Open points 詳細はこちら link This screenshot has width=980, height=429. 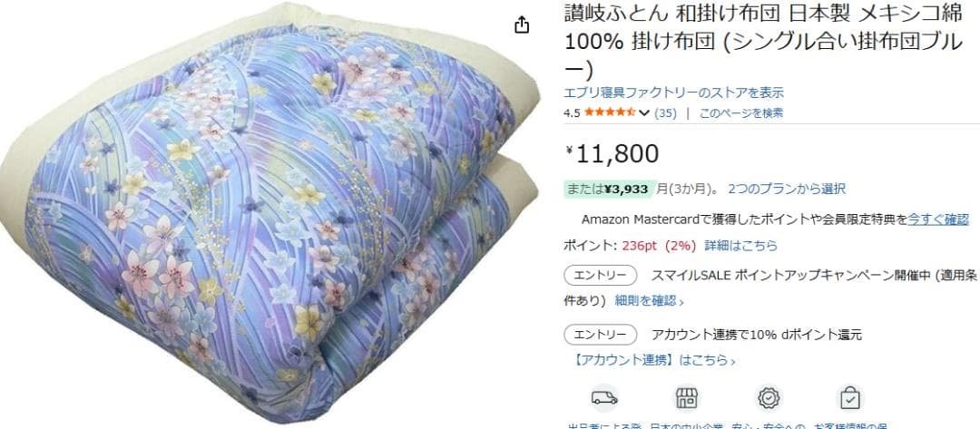[741, 246]
